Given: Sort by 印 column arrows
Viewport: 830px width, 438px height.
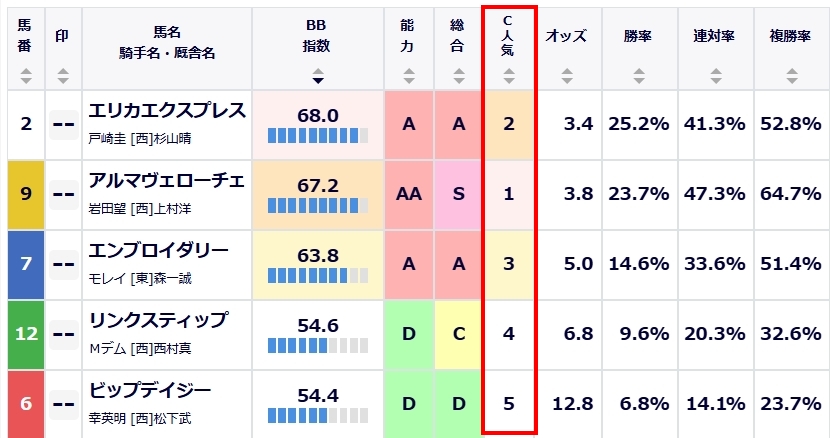Looking at the screenshot, I should click(x=63, y=76).
